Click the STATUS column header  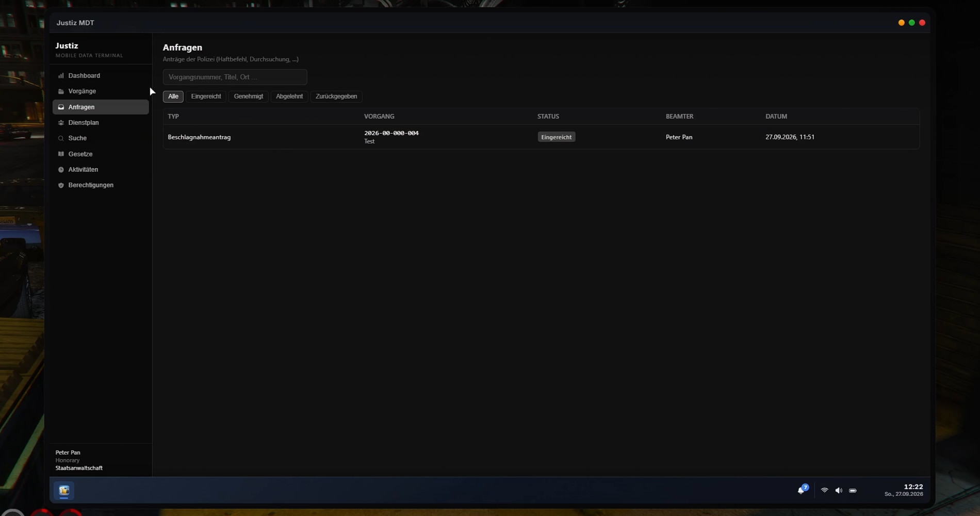click(548, 117)
